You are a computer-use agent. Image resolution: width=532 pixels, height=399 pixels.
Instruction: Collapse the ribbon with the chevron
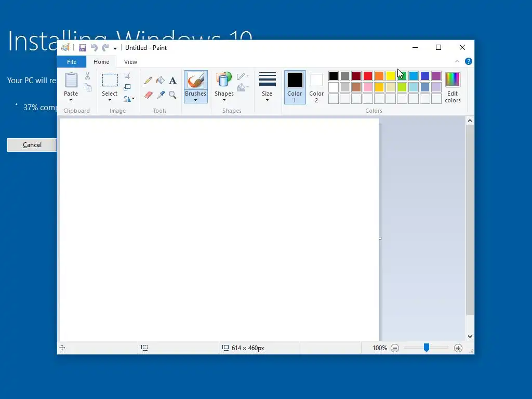(x=457, y=61)
